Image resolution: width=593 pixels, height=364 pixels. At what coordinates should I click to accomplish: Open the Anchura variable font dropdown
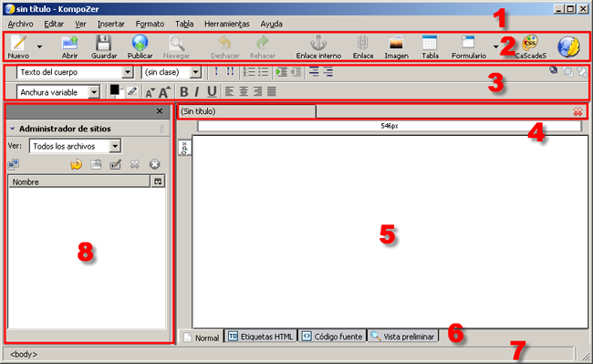tap(57, 92)
